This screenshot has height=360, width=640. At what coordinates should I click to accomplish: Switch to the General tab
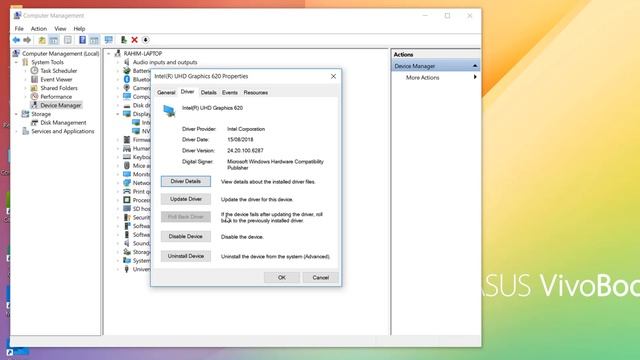point(166,93)
